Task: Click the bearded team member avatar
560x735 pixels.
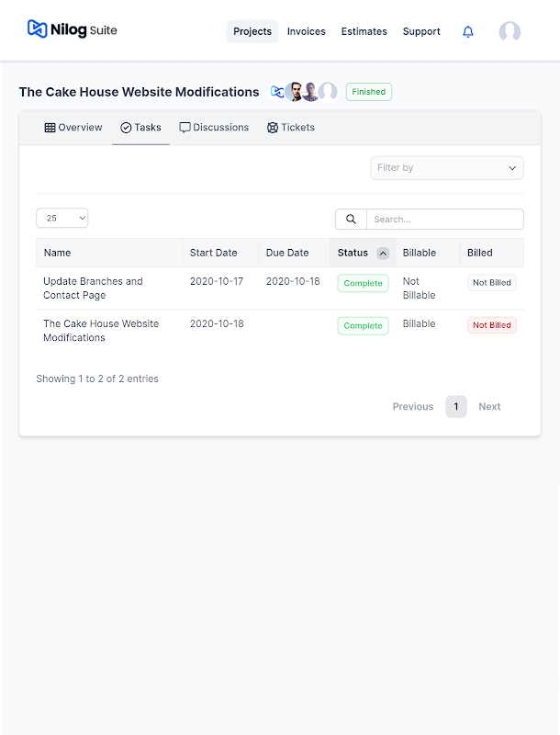Action: [x=295, y=92]
